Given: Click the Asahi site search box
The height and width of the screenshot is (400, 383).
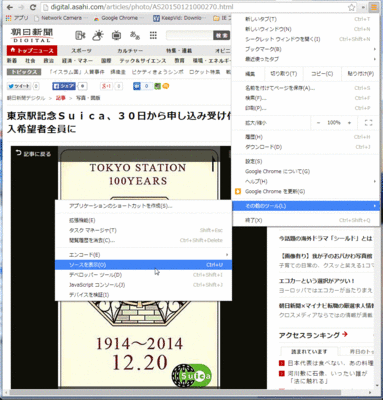Looking at the screenshot, I should click(x=189, y=35).
